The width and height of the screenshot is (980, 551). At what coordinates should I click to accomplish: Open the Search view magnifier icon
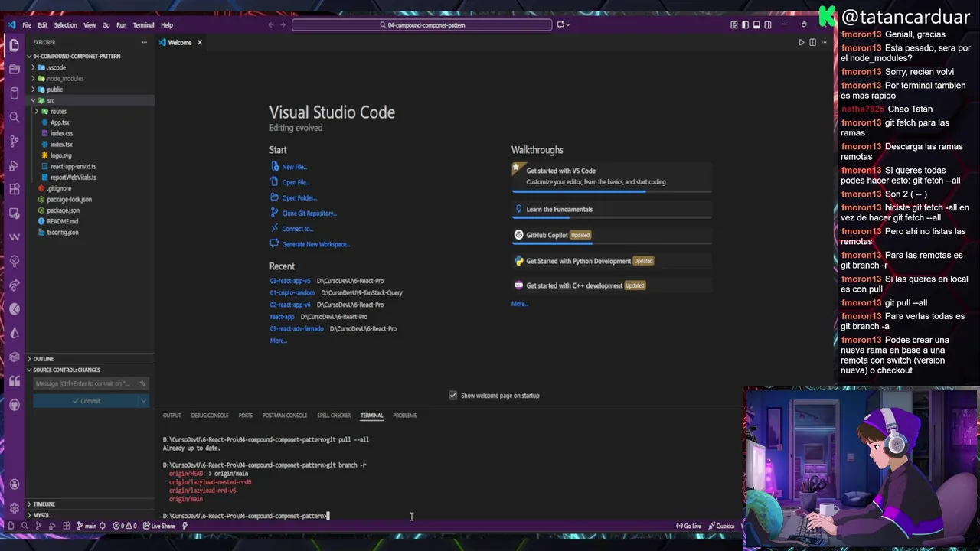(14, 117)
